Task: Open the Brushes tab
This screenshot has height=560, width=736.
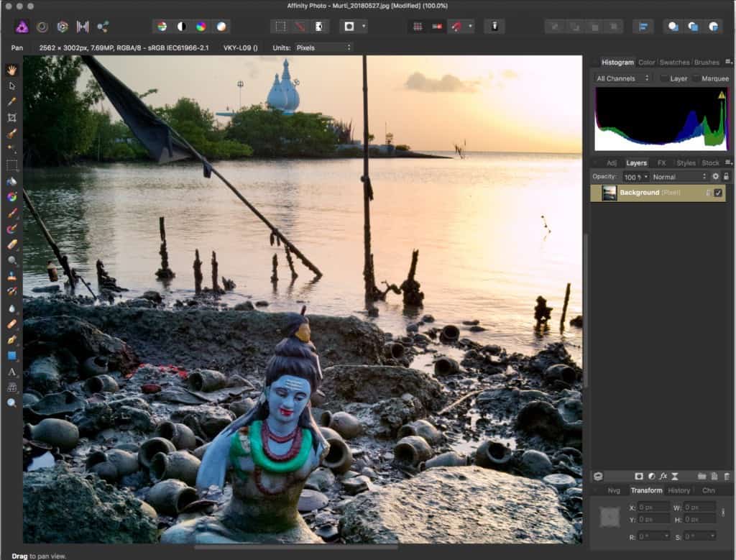Action: click(x=707, y=63)
